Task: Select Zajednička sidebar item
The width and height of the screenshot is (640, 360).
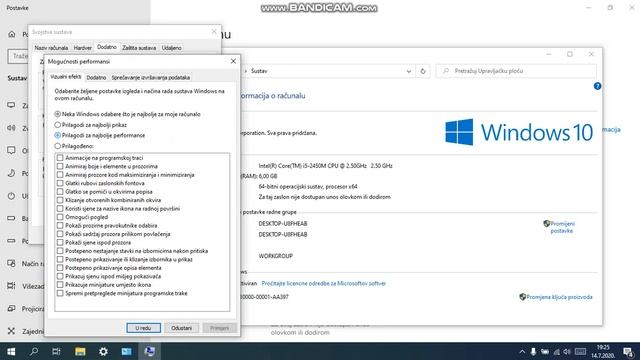Action: 25,331
